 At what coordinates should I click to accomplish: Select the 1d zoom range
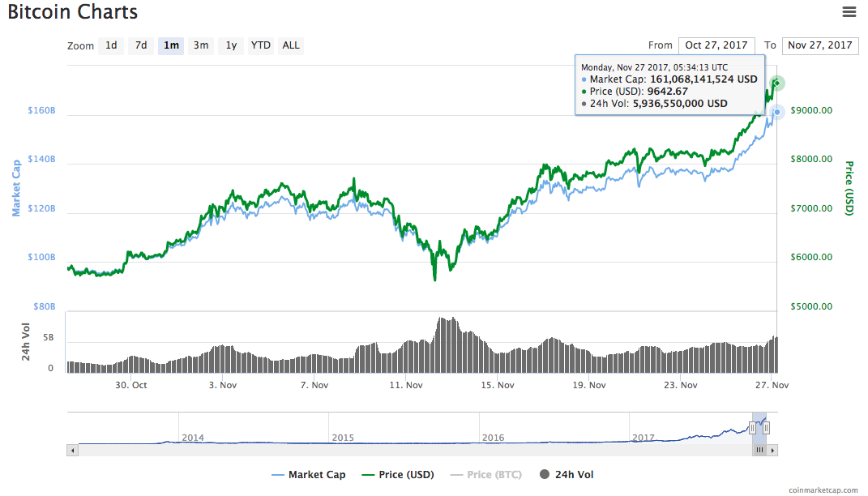click(111, 45)
